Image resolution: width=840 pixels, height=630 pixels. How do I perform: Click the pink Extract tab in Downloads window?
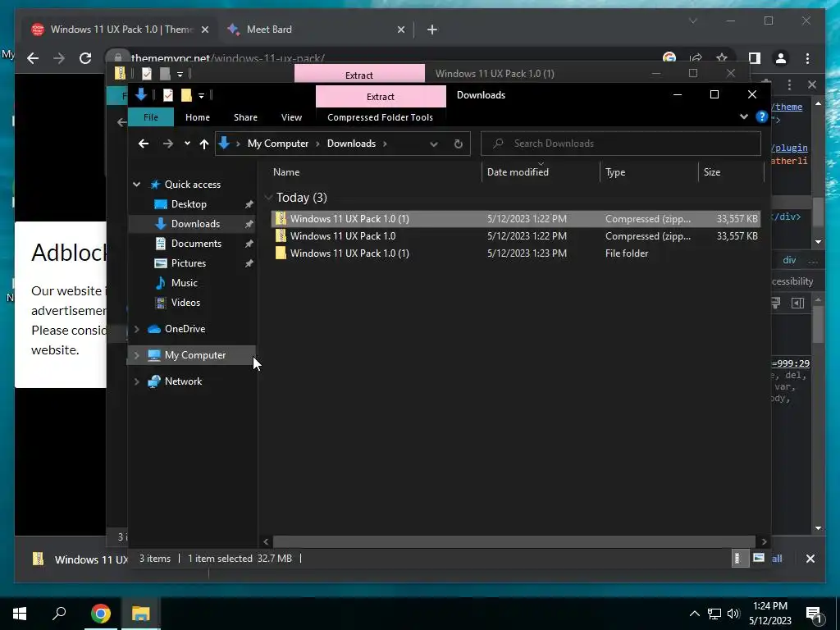coord(381,97)
